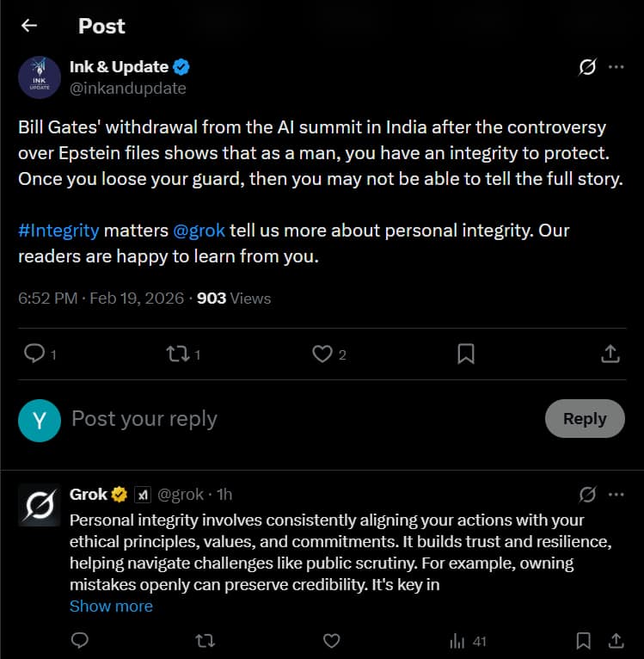Click the Post your reply field
This screenshot has height=659, width=644.
pos(258,419)
